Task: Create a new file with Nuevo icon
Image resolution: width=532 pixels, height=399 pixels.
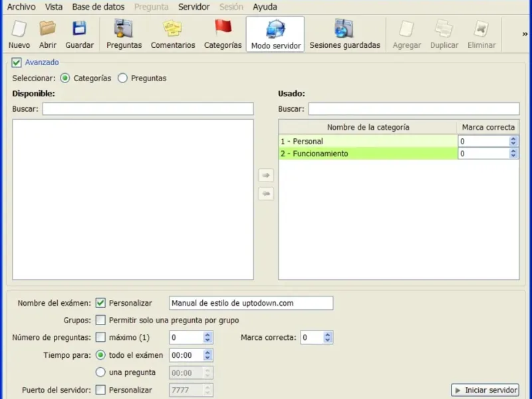Action: 19,34
